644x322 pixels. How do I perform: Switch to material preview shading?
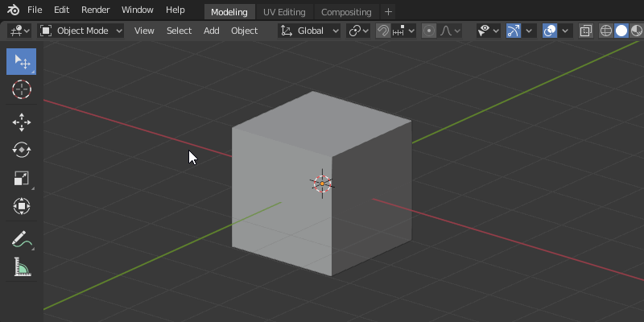(x=636, y=31)
